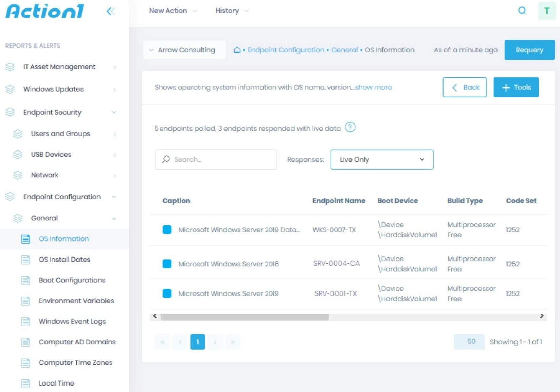Viewport: 560px width, 392px height.
Task: Click the horizontal table scrollbar thumb
Action: pyautogui.click(x=245, y=317)
